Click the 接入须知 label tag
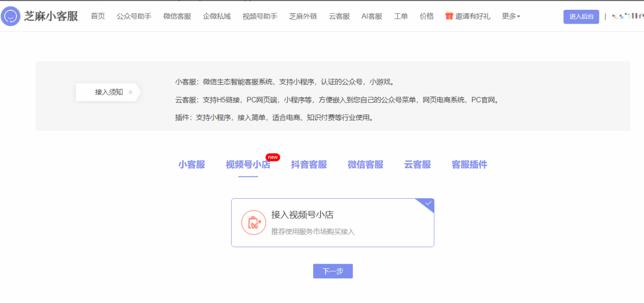The height and width of the screenshot is (303, 644). (x=109, y=92)
